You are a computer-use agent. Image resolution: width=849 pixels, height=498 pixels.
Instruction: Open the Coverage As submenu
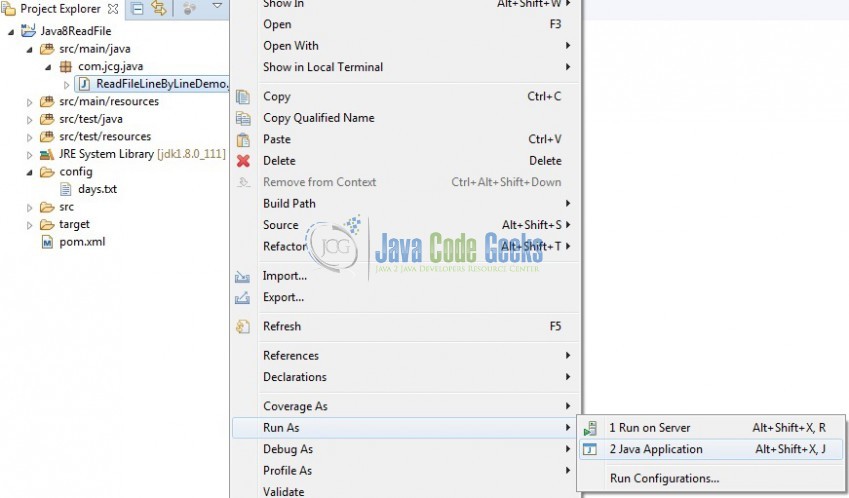(x=406, y=407)
